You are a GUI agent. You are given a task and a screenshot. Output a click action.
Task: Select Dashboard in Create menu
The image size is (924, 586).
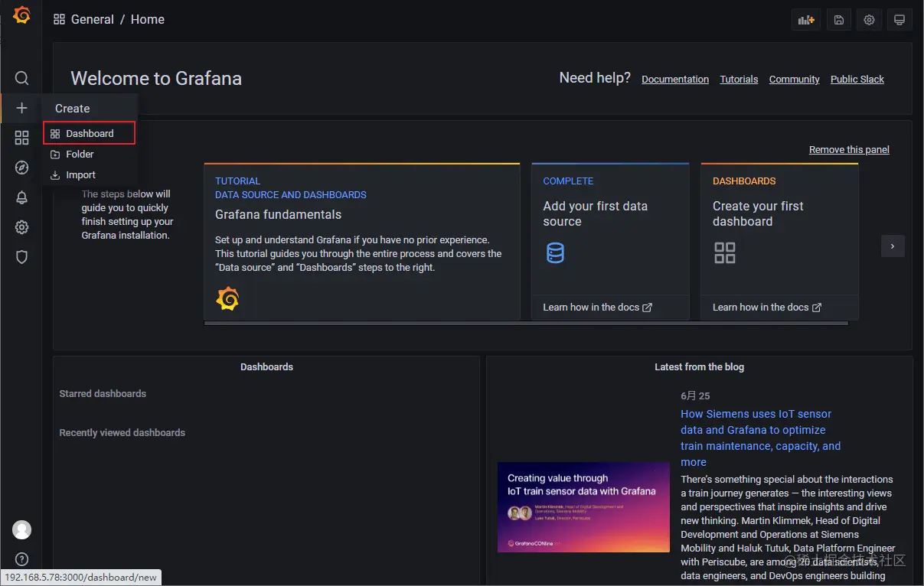pyautogui.click(x=90, y=133)
